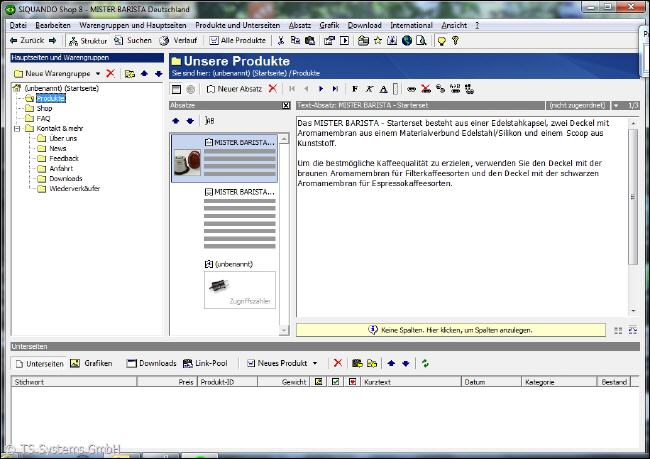Switch to the Link-Pool tab
The image size is (650, 459).
pyautogui.click(x=205, y=363)
